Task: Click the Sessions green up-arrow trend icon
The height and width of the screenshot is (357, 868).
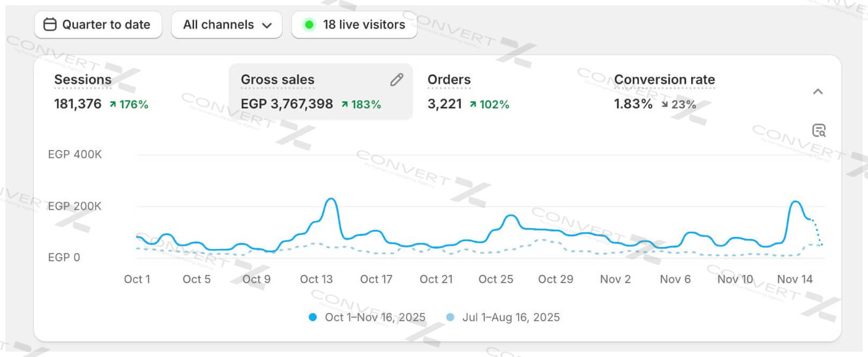Action: [113, 105]
